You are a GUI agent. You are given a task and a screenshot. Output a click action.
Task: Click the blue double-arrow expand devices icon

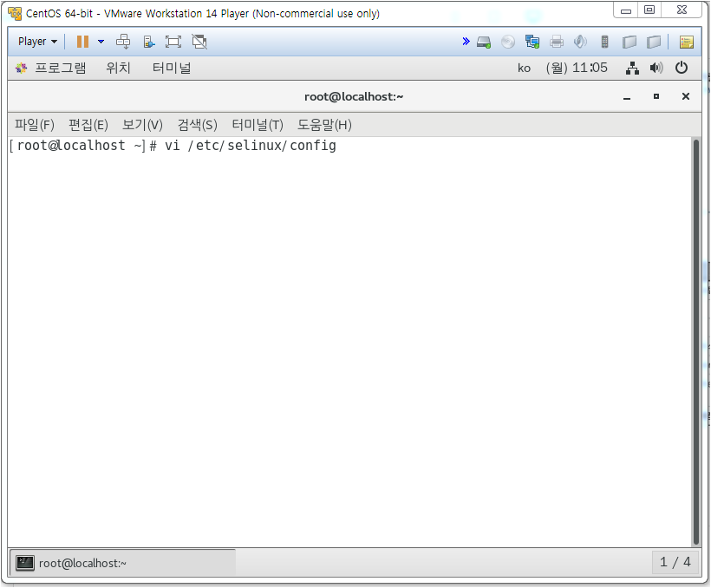[x=466, y=42]
